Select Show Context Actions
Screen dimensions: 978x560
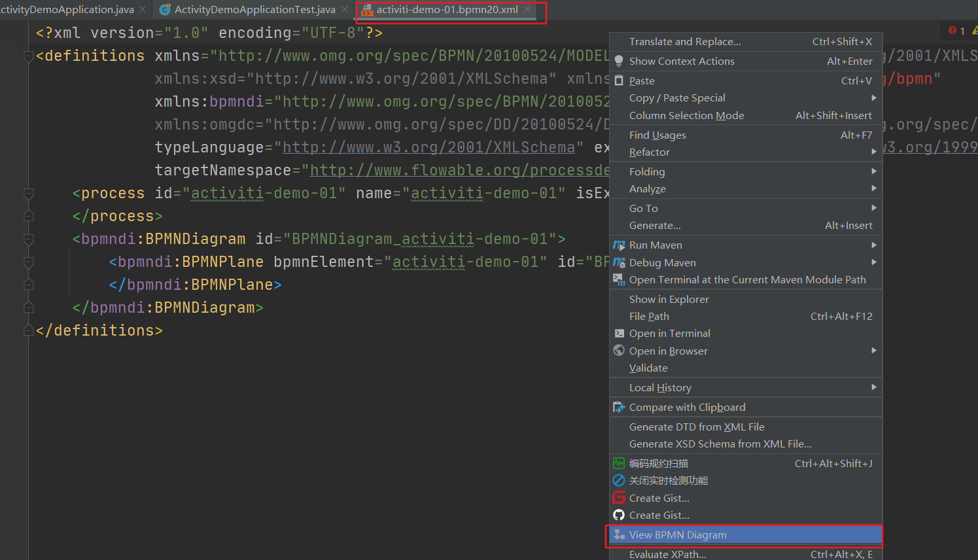[746, 61]
